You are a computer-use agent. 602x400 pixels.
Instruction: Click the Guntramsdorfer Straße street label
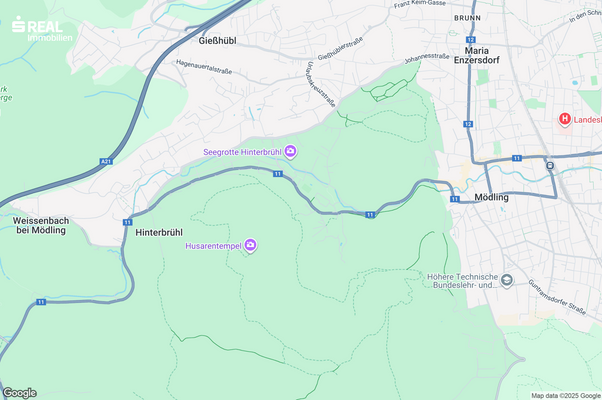coord(557,297)
